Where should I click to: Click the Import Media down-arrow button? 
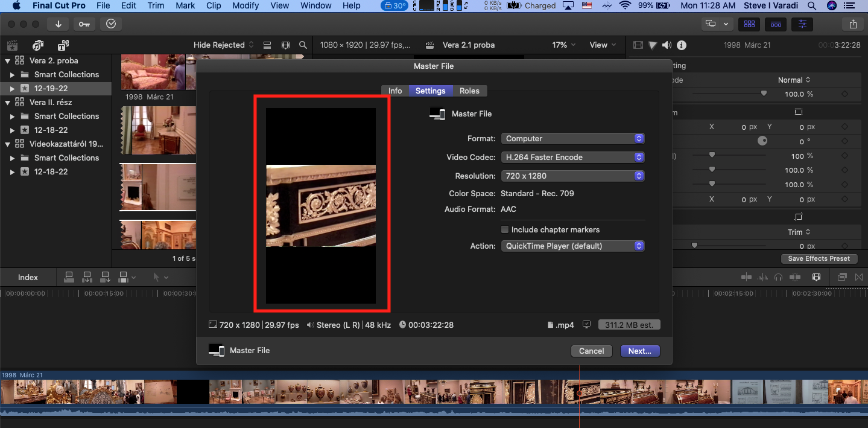pos(58,24)
